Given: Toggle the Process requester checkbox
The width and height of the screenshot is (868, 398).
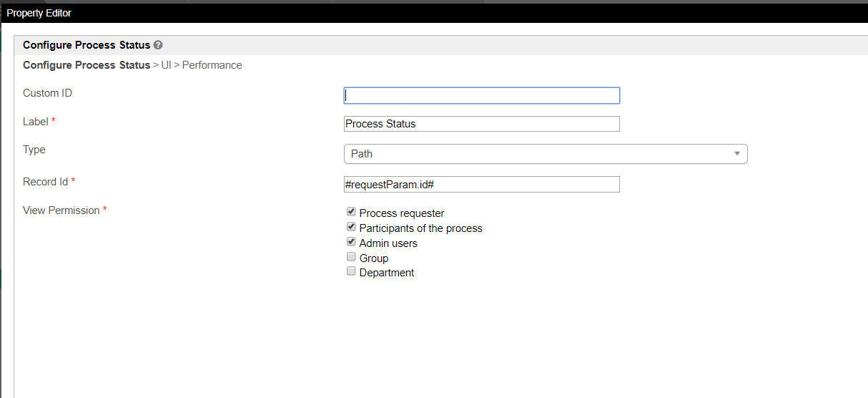Looking at the screenshot, I should click(351, 212).
